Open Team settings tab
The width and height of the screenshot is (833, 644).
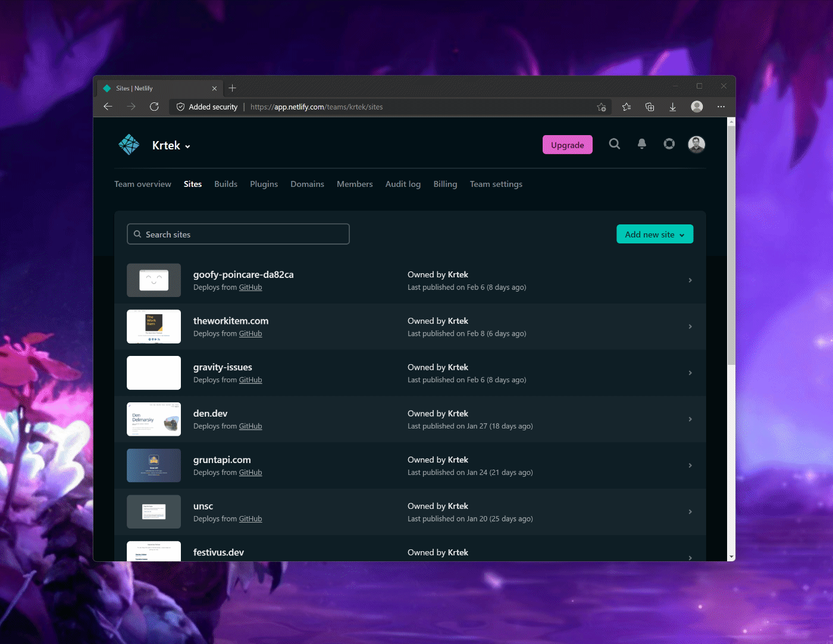496,185
